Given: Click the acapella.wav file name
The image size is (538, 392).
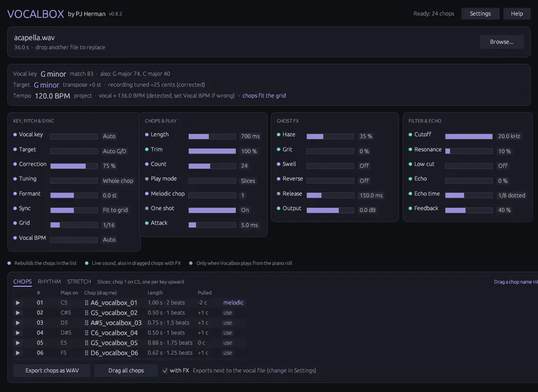Looking at the screenshot, I should [x=34, y=38].
